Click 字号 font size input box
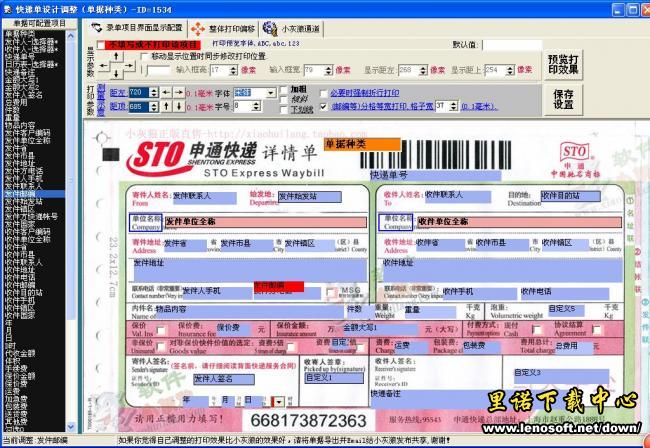The image size is (650, 448). 242,107
